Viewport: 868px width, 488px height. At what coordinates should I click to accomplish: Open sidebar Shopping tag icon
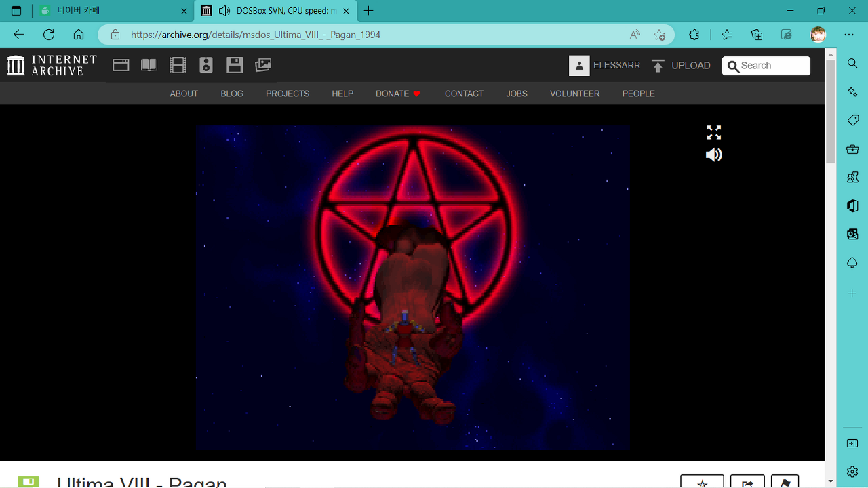(x=852, y=120)
